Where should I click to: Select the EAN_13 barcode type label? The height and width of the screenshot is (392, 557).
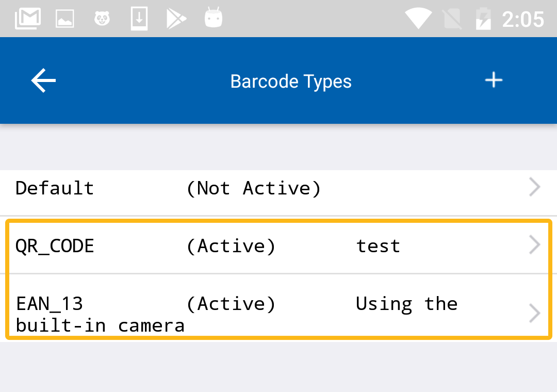pyautogui.click(x=50, y=304)
